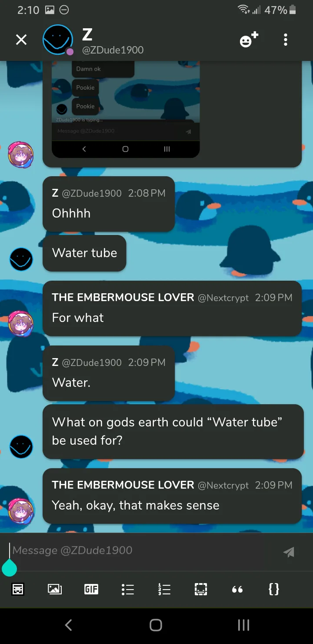Focus the Message @ZDude1900 input field
This screenshot has width=313, height=644.
tap(139, 551)
